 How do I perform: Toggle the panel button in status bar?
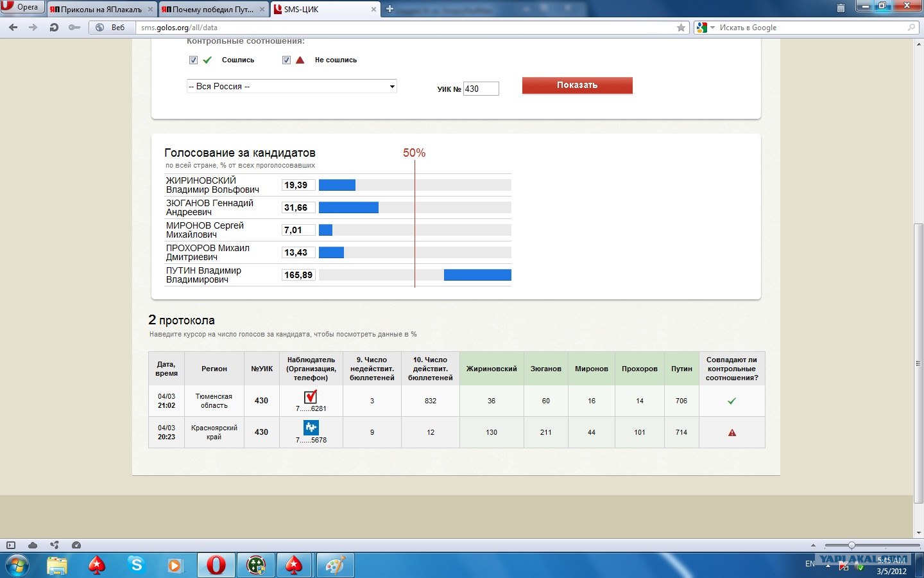coord(11,545)
